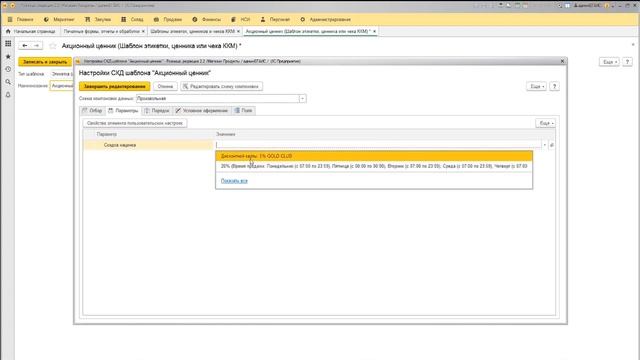Click the Значение input field
This screenshot has width=640, height=360.
(378, 145)
